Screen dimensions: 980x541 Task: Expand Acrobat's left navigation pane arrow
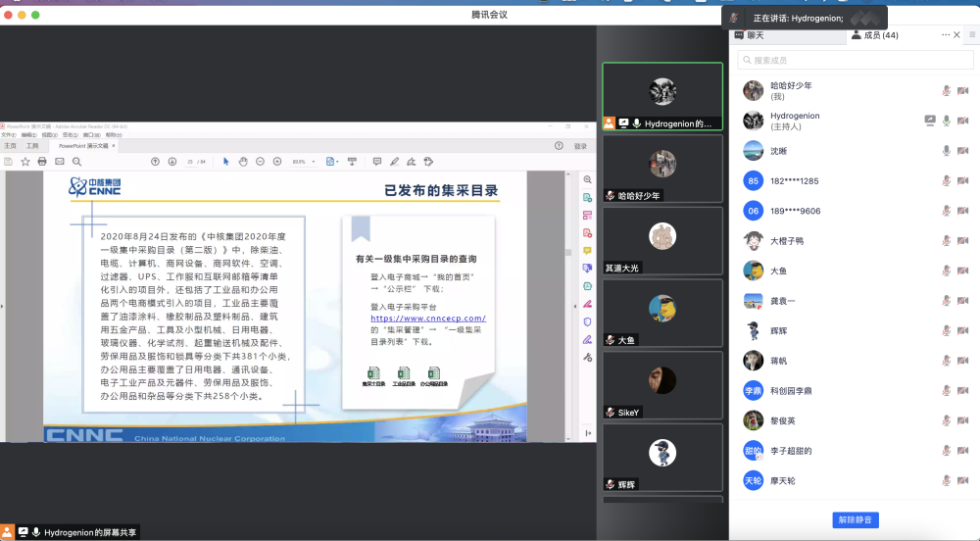2,306
